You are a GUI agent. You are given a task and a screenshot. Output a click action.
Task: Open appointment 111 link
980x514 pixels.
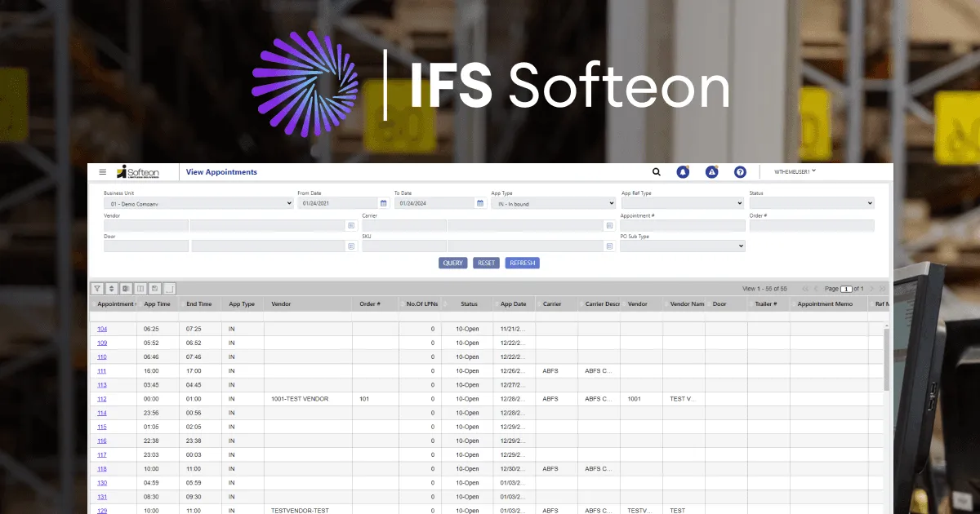(x=102, y=371)
